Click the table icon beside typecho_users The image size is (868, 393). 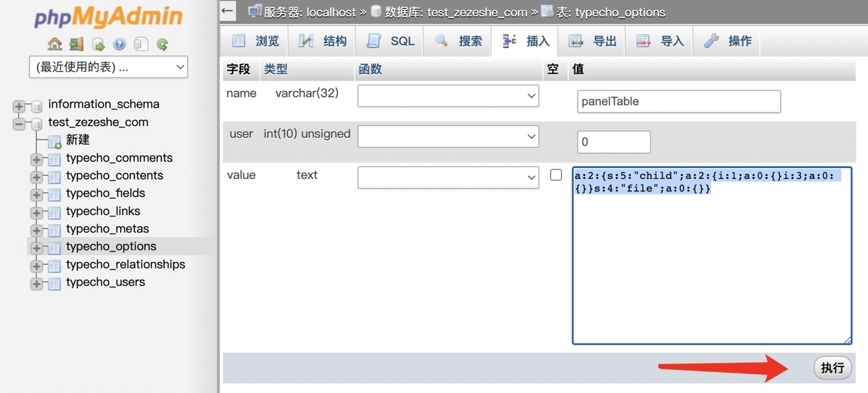pyautogui.click(x=54, y=283)
